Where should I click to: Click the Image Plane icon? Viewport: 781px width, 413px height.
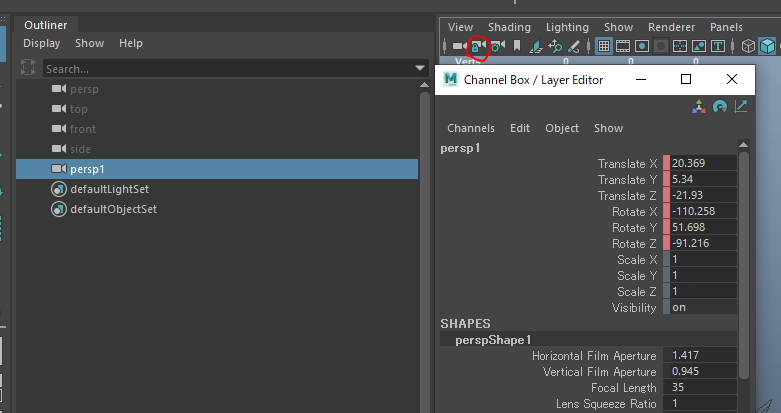[x=536, y=46]
